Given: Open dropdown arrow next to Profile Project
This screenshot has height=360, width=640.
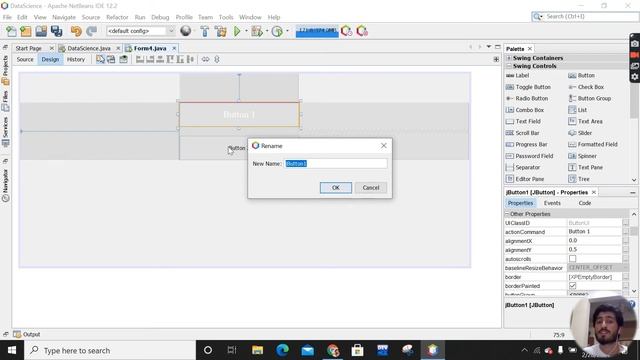Looking at the screenshot, I should pyautogui.click(x=287, y=31).
